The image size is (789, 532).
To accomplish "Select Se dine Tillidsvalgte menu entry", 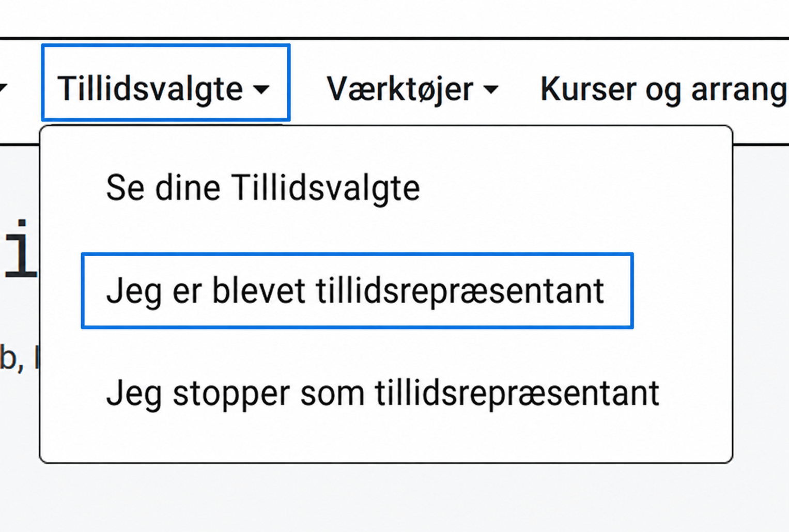I will 262,187.
